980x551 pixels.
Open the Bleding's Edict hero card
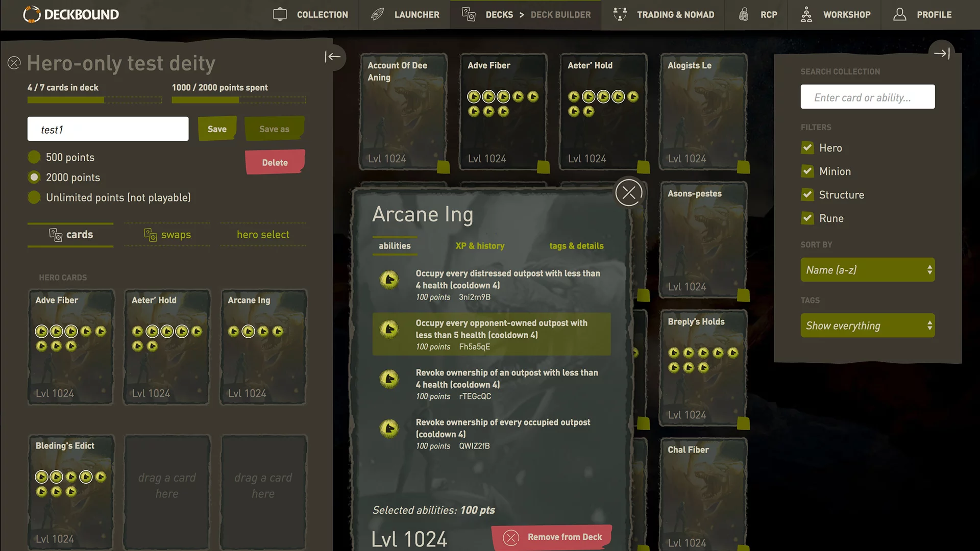(70, 492)
